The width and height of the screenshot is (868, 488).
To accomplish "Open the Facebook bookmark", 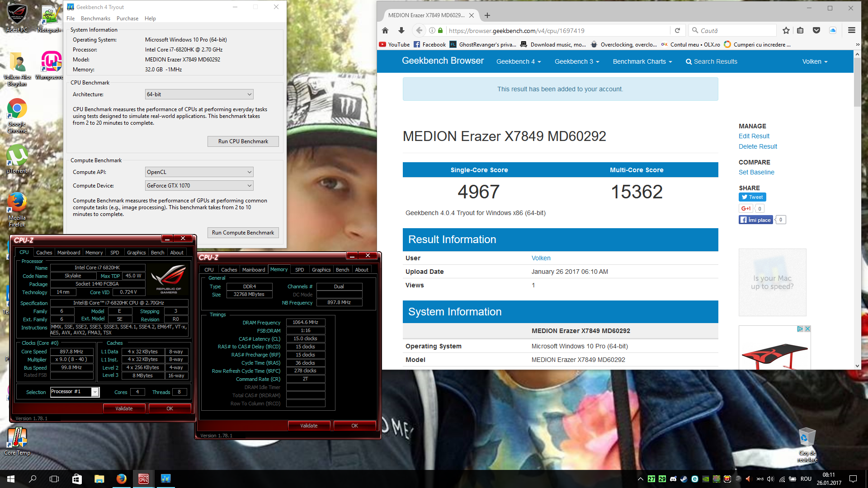I will pos(430,44).
